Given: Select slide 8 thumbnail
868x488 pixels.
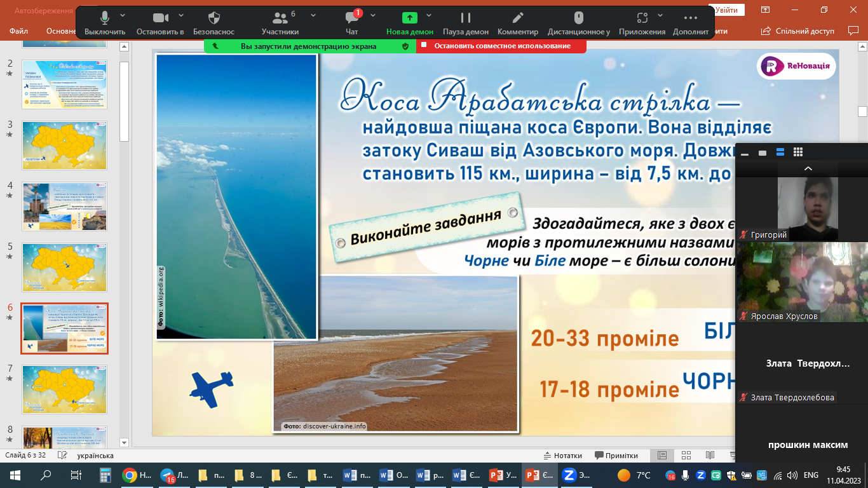Looking at the screenshot, I should tap(64, 437).
